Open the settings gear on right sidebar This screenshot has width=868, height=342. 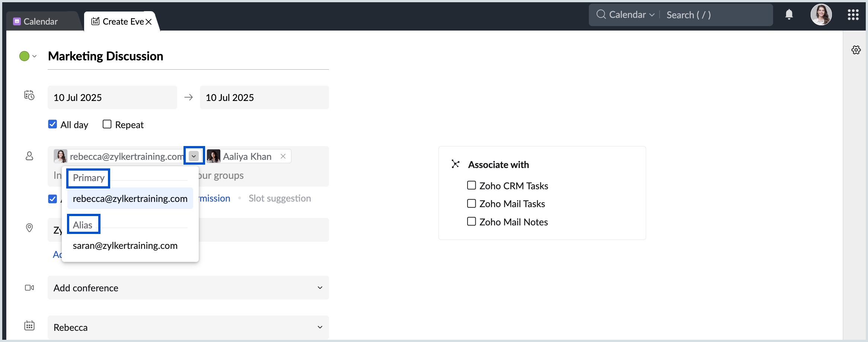coord(856,50)
